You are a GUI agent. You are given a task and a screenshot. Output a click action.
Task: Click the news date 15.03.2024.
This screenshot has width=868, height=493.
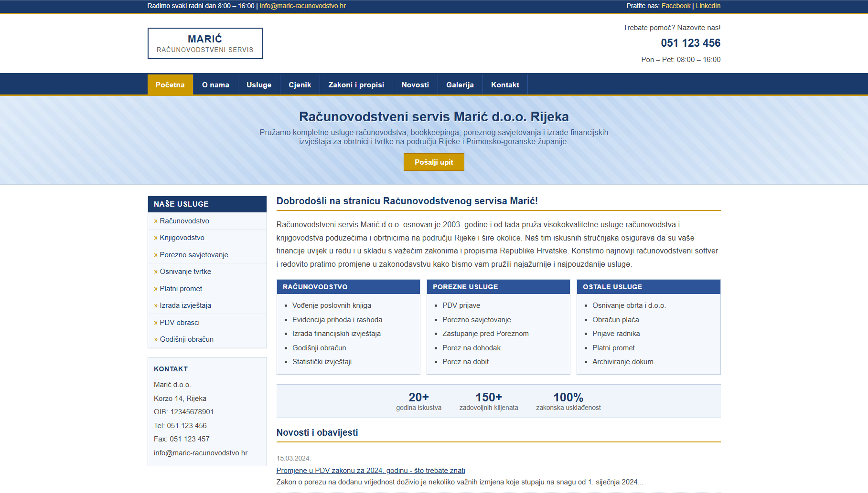293,458
